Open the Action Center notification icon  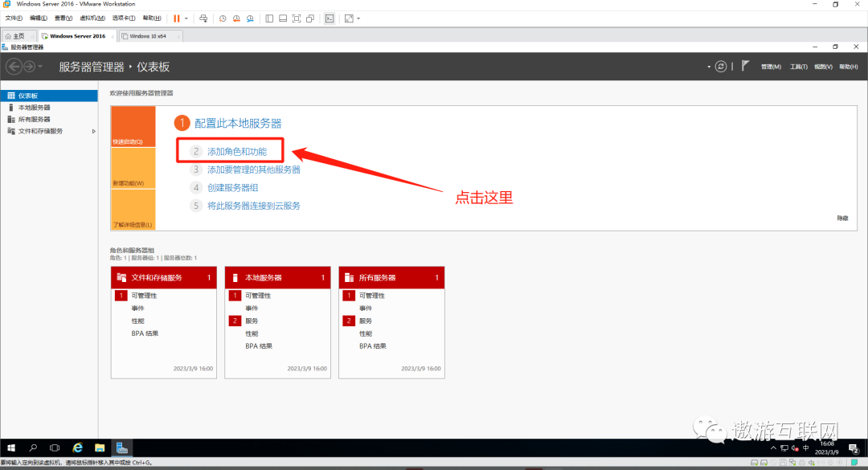point(854,448)
